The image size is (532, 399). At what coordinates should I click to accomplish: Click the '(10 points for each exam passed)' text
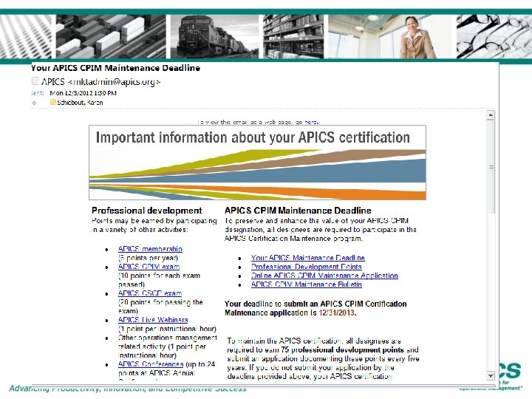[x=159, y=279]
